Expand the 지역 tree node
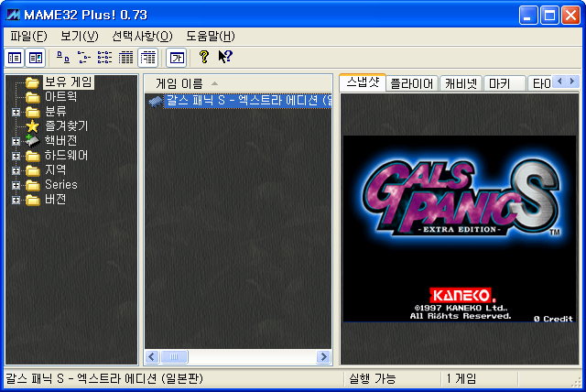 click(x=16, y=170)
